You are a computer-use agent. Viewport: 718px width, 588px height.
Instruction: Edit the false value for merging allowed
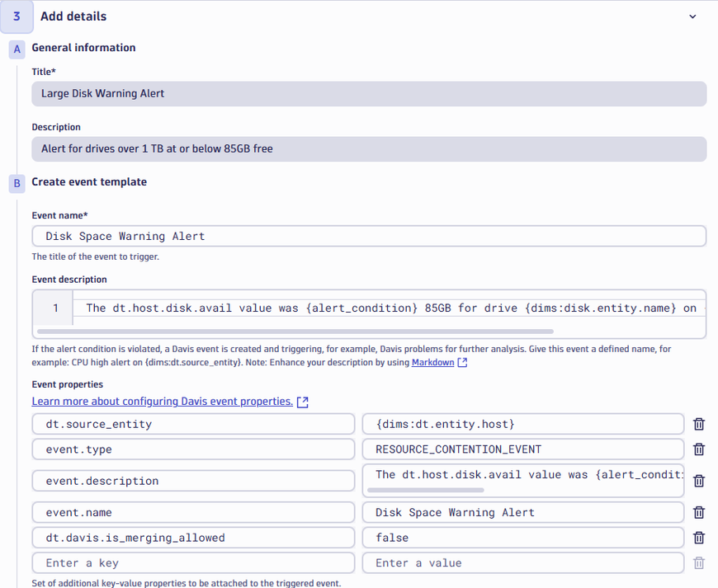point(522,538)
